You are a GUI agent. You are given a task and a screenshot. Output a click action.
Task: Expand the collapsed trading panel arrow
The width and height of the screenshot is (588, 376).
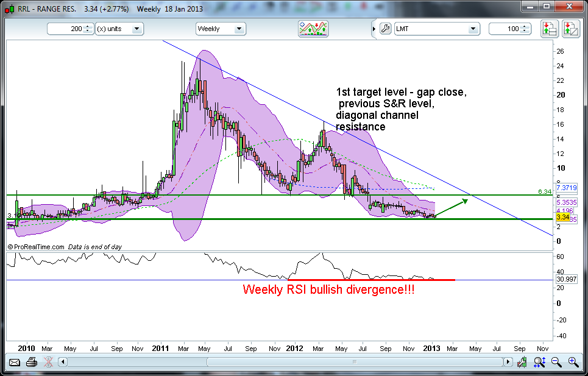374,29
